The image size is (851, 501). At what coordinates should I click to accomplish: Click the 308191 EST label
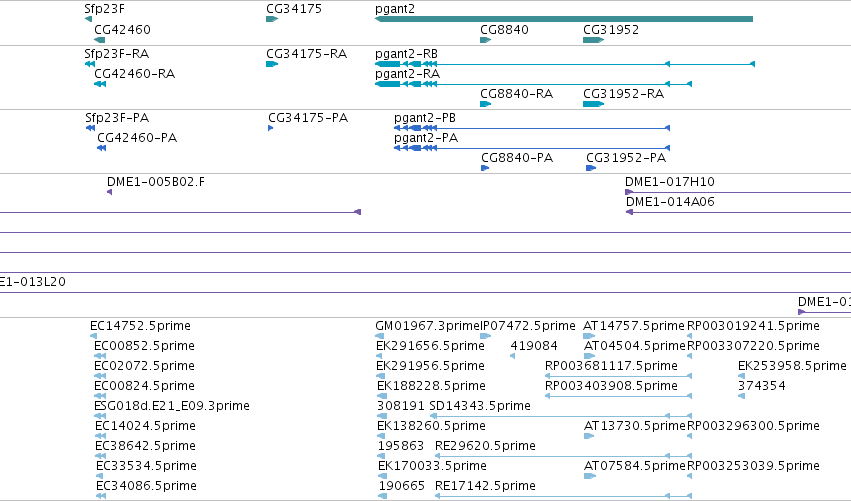tap(401, 406)
